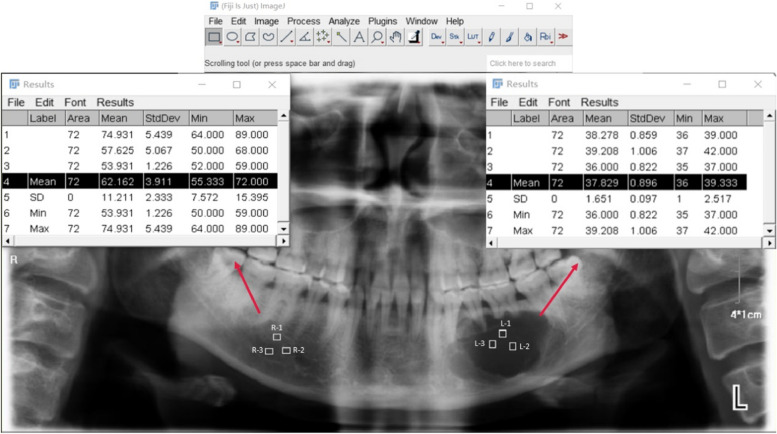Image resolution: width=777 pixels, height=434 pixels.
Task: Click Max column header in left Results
Action: (x=255, y=118)
